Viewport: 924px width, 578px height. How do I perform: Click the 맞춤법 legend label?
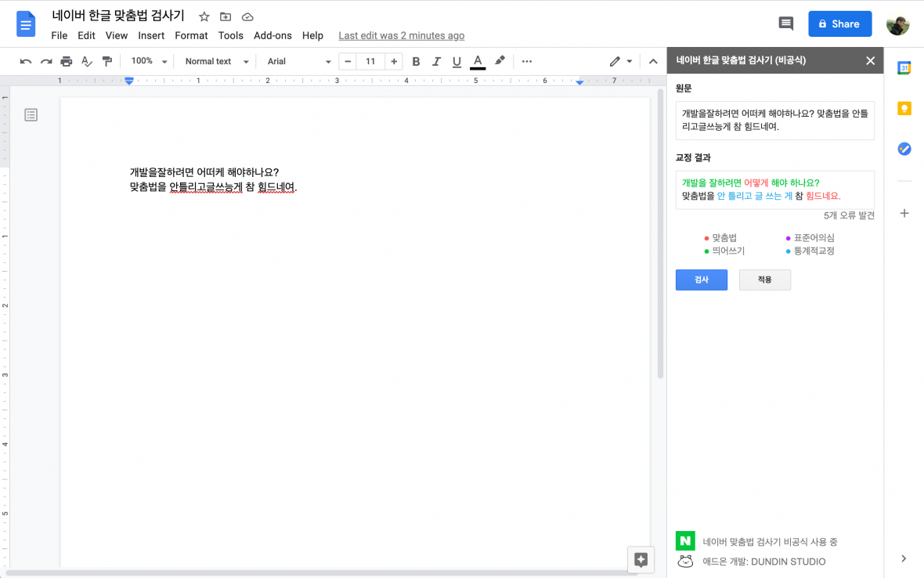pos(724,238)
